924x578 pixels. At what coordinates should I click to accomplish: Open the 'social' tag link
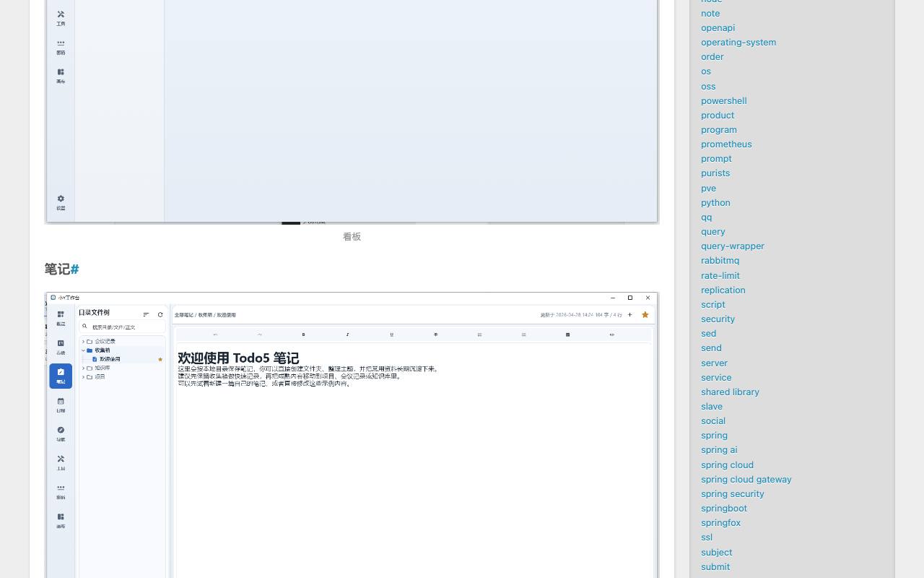(x=712, y=420)
